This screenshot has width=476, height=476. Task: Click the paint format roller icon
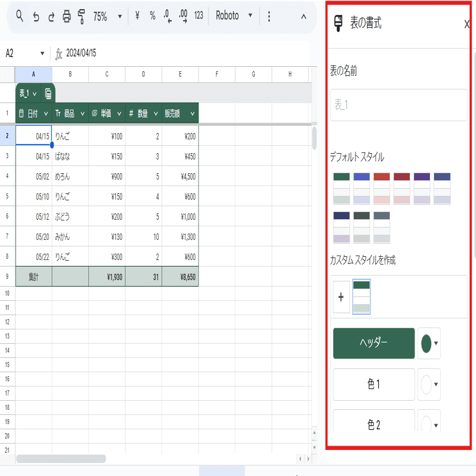(81, 16)
